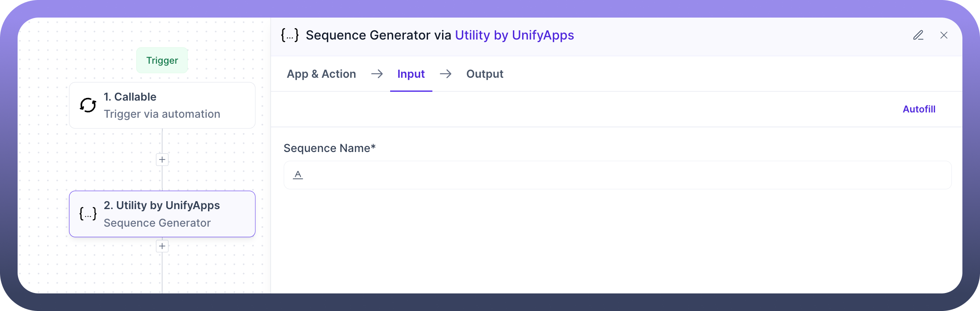Click the Autofill link
Screen dimensions: 980x311
pyautogui.click(x=919, y=109)
